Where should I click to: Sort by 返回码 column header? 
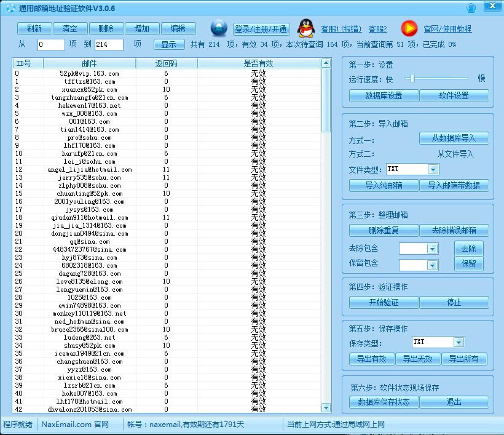pyautogui.click(x=166, y=63)
